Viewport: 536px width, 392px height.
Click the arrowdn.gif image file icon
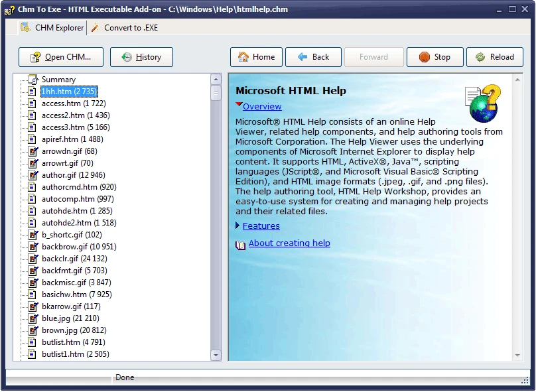pos(32,151)
